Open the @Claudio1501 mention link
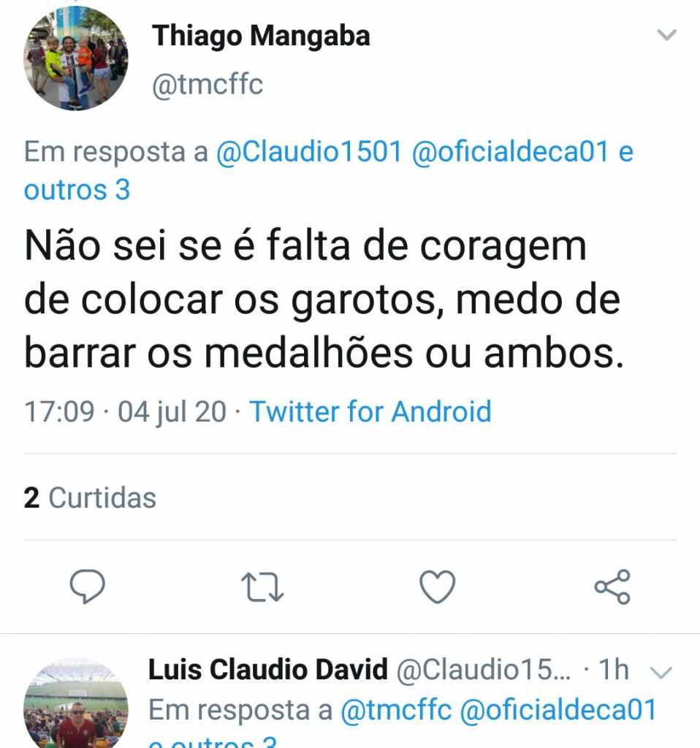This screenshot has width=700, height=748. (x=309, y=152)
